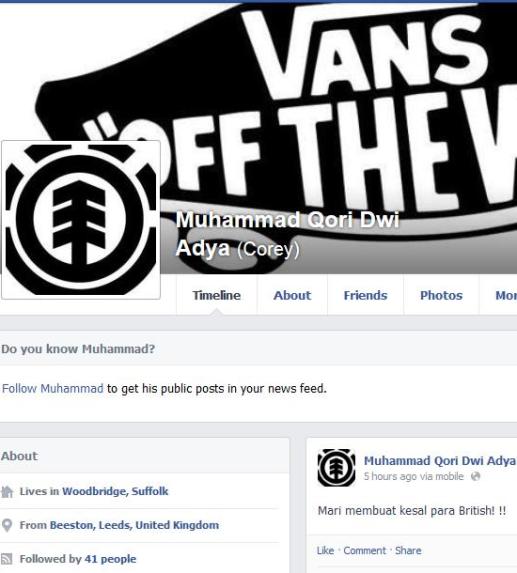Expand the More tab menu
Image resolution: width=517 pixels, height=573 pixels.
pyautogui.click(x=506, y=295)
